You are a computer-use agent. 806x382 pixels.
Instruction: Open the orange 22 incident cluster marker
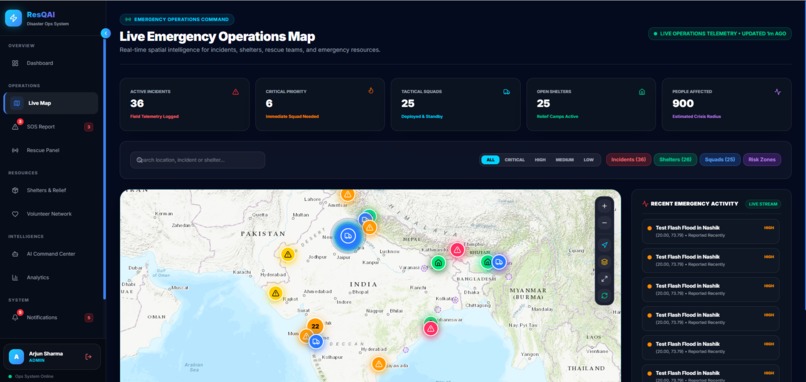(315, 326)
